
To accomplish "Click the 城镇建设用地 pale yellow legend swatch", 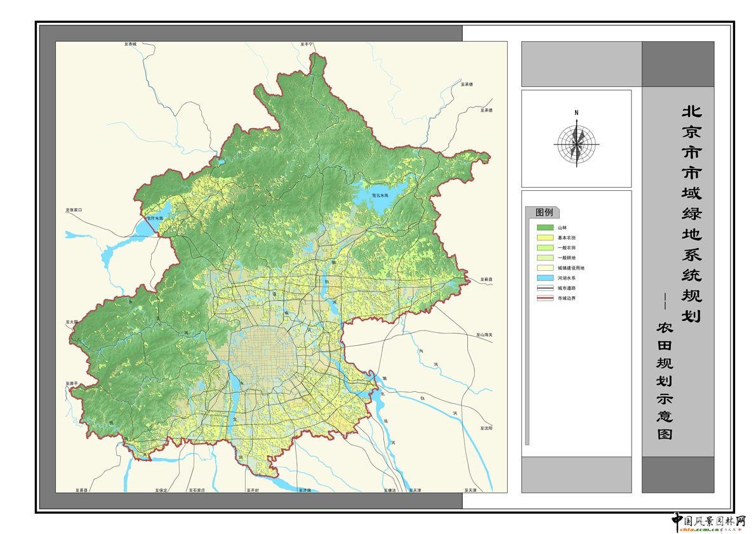I will coord(545,268).
